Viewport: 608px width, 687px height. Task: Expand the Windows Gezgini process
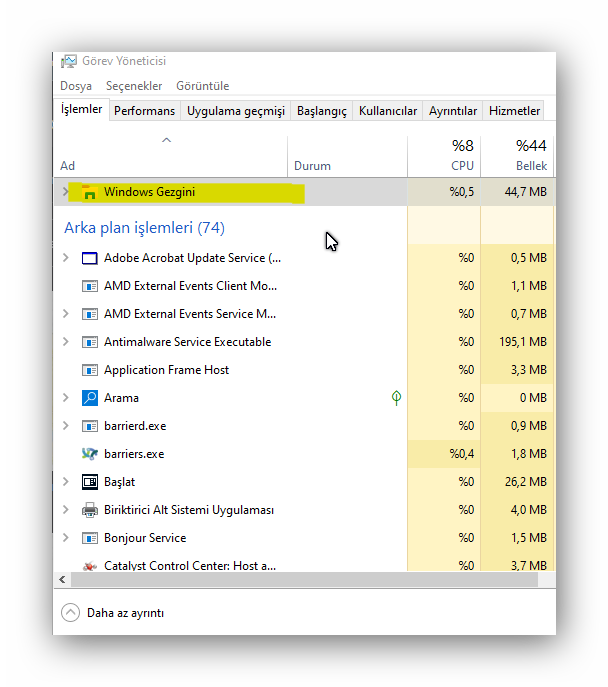pyautogui.click(x=65, y=191)
